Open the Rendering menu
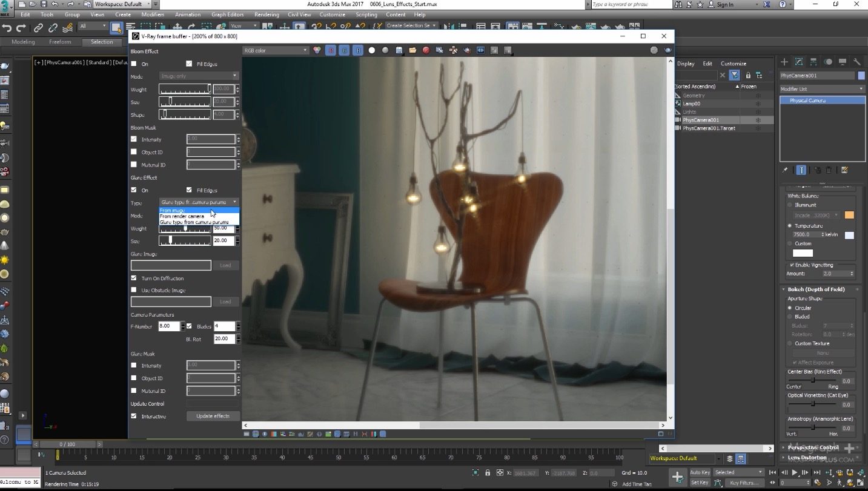Viewport: 868px width, 491px height. click(x=267, y=15)
